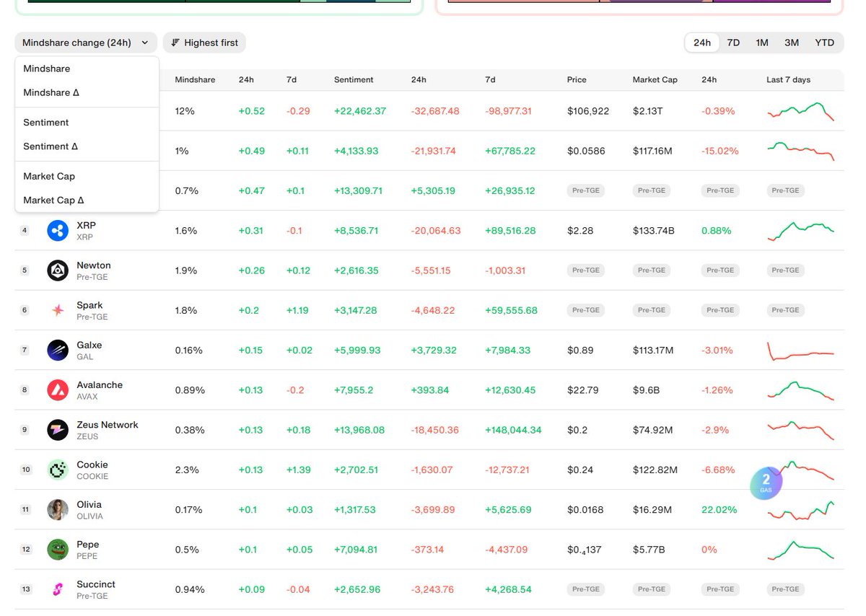Click the Spark project logo icon
The image size is (866, 616).
58,310
